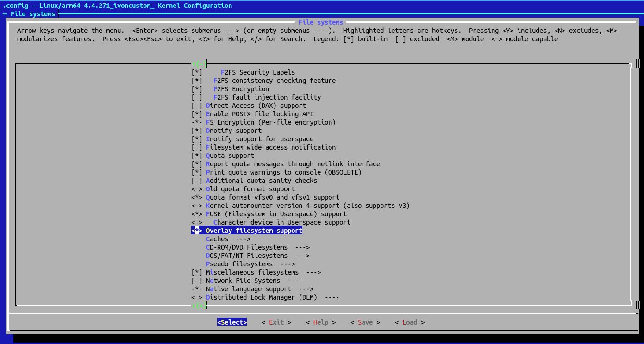This screenshot has height=344, width=644.
Task: Enable Filesystem wide access notification
Action: [x=197, y=147]
